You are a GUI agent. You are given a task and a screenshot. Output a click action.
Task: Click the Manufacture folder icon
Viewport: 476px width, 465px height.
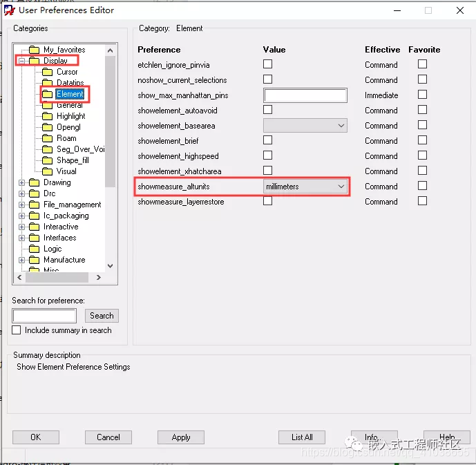coord(34,260)
